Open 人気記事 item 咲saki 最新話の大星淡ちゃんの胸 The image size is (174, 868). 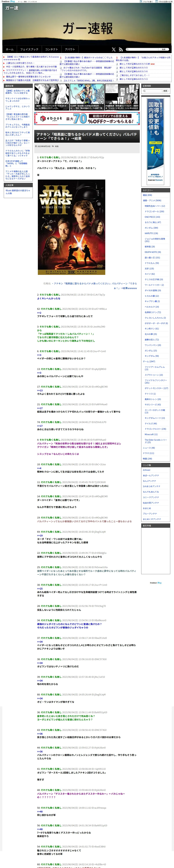tap(18, 192)
